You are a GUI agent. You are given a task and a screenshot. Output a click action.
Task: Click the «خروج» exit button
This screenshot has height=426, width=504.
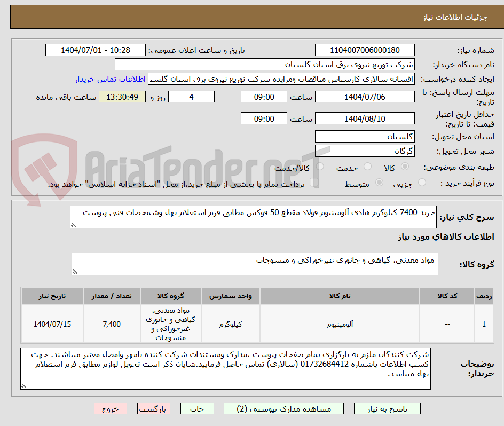(x=110, y=408)
